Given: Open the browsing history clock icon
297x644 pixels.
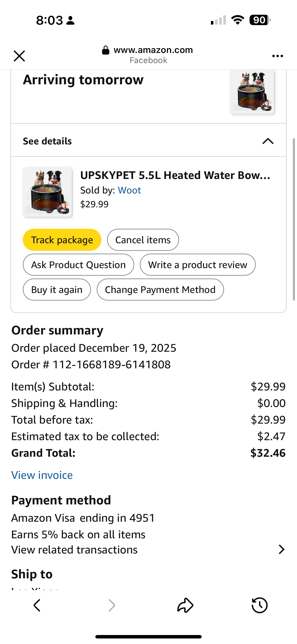Looking at the screenshot, I should click(259, 605).
